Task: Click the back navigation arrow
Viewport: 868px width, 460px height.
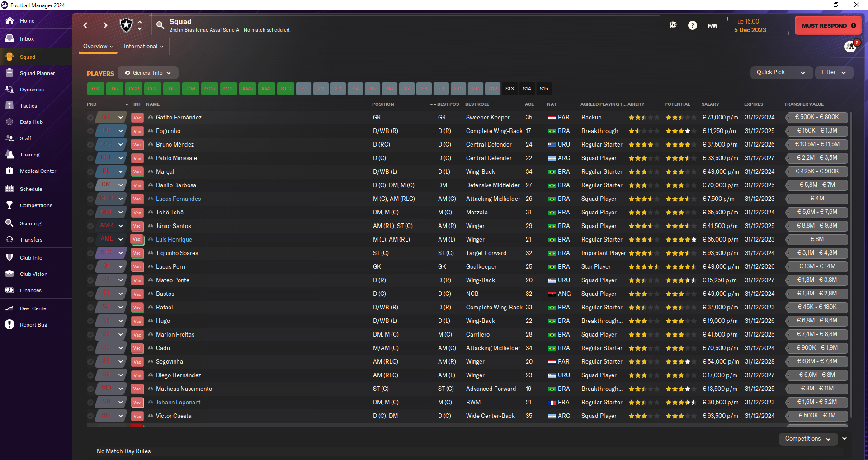Action: (85, 25)
